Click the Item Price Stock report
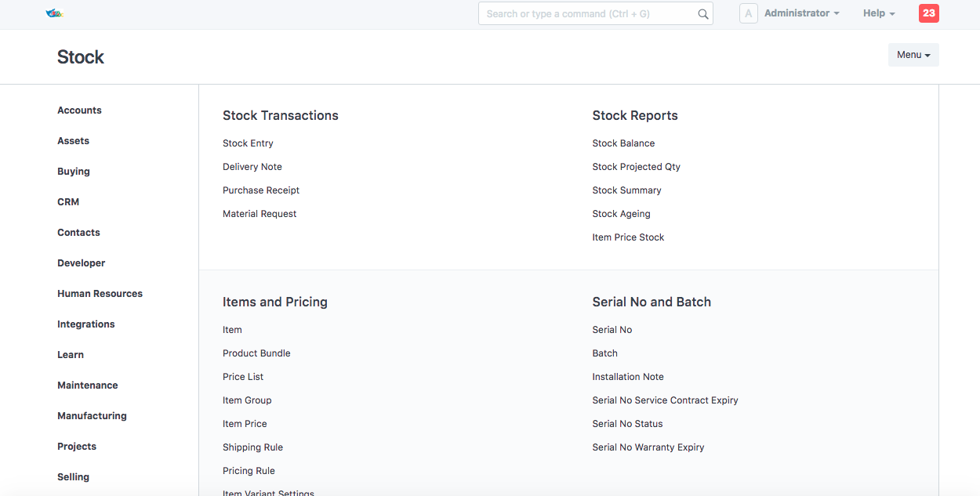Image resolution: width=980 pixels, height=496 pixels. 628,237
